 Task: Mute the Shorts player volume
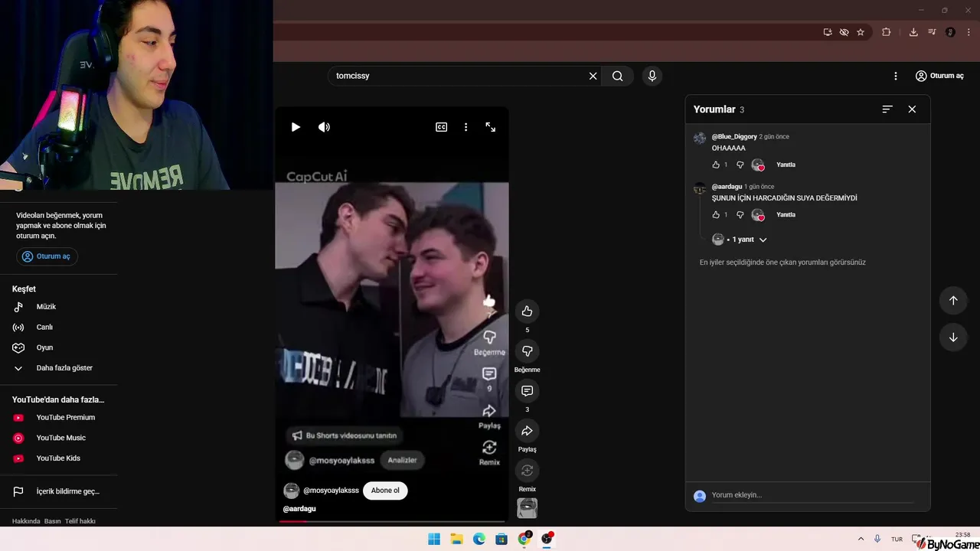click(324, 127)
